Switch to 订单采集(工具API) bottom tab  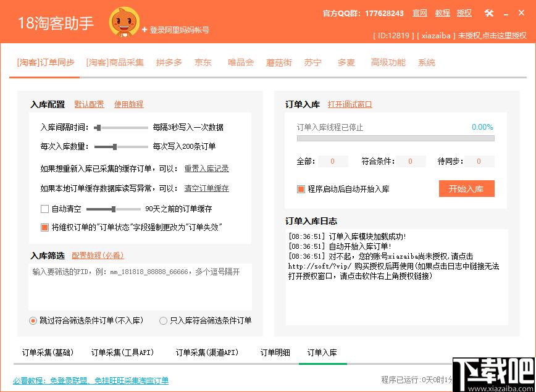pyautogui.click(x=122, y=352)
